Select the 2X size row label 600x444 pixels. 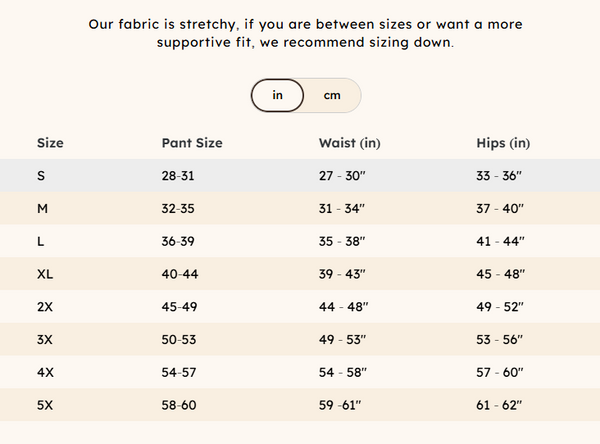click(x=44, y=307)
